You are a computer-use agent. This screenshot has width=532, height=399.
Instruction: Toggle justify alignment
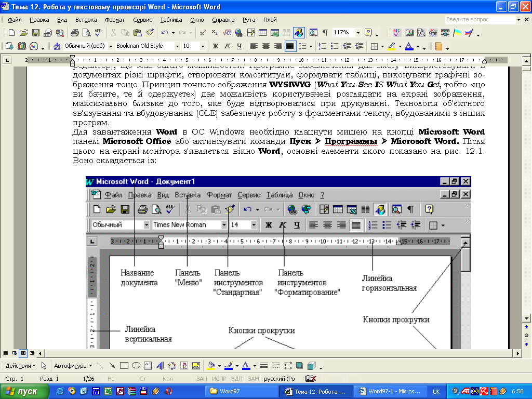pos(290,46)
